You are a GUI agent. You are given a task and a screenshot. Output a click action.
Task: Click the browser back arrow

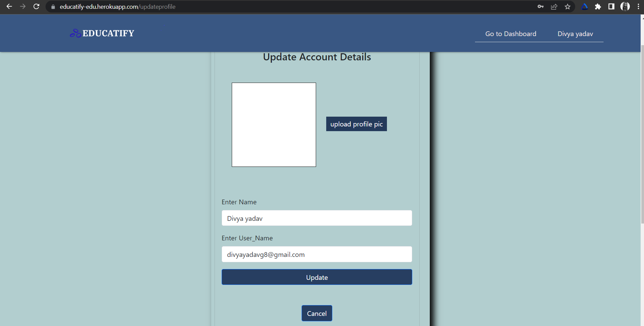[9, 6]
